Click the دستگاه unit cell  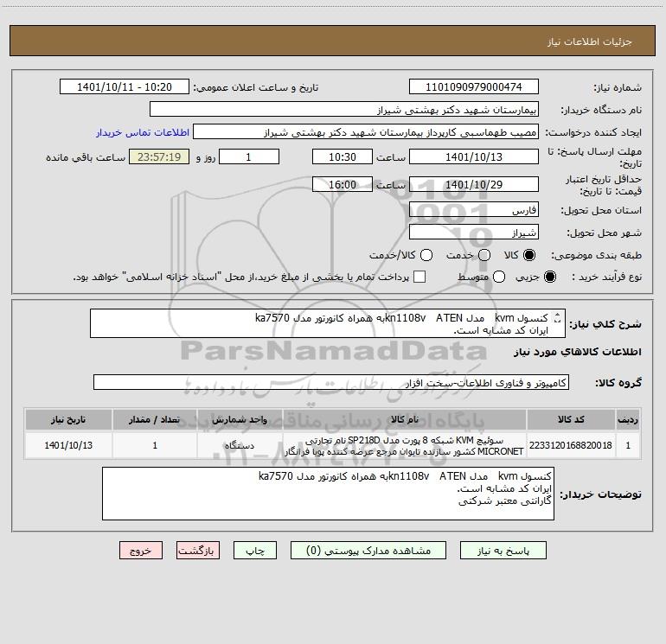(x=240, y=445)
